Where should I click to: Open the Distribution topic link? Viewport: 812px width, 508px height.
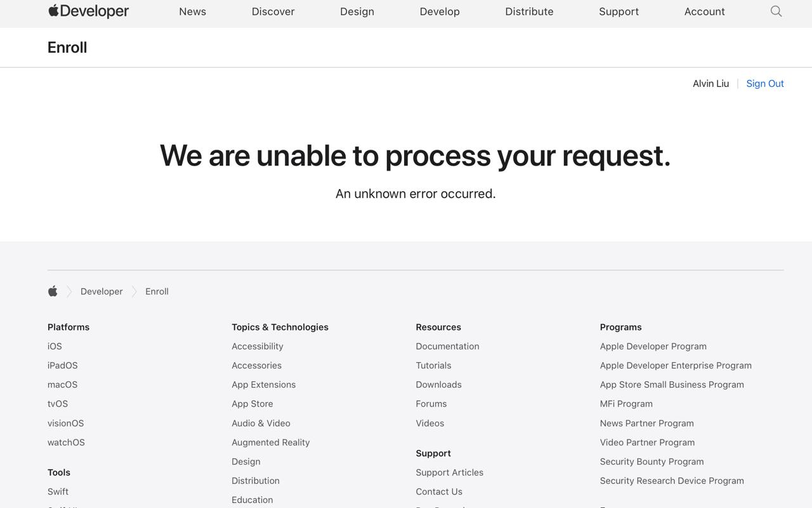tap(256, 480)
